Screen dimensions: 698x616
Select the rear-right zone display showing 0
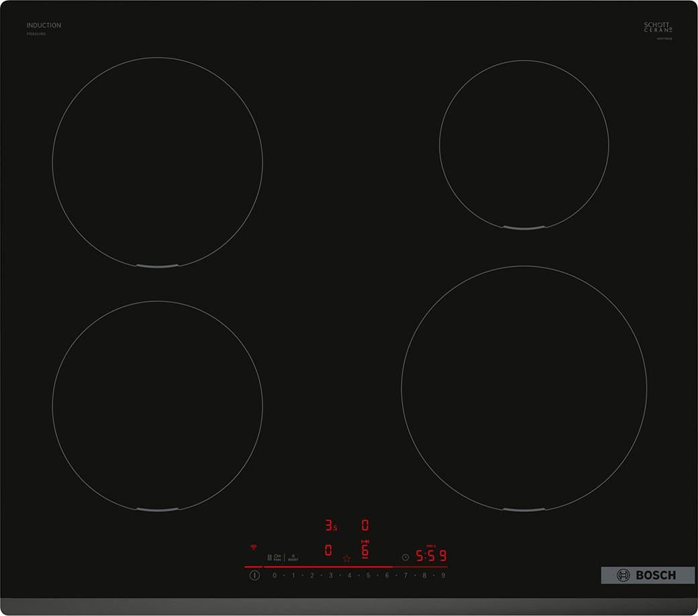click(365, 525)
